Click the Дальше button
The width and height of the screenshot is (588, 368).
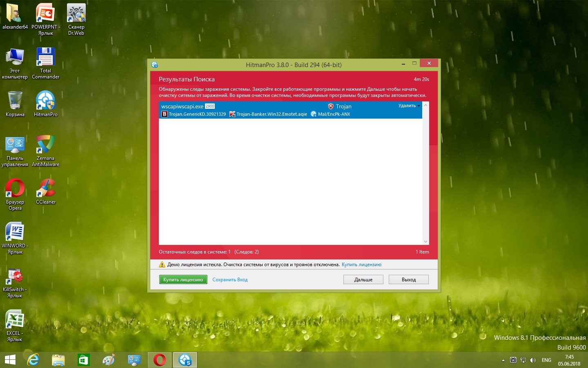tap(363, 280)
